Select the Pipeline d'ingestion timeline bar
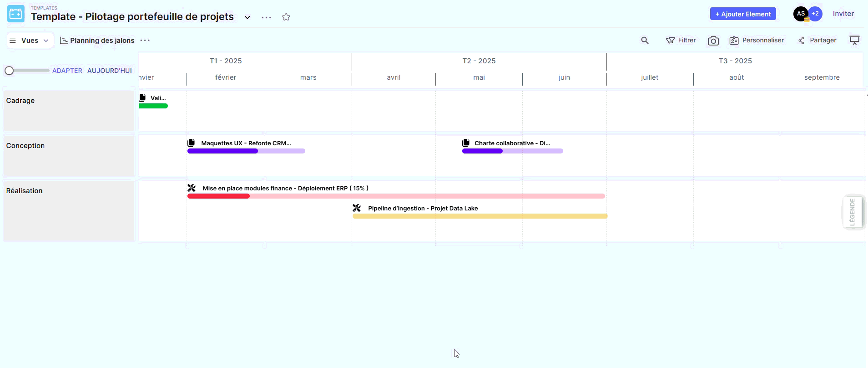 point(480,216)
